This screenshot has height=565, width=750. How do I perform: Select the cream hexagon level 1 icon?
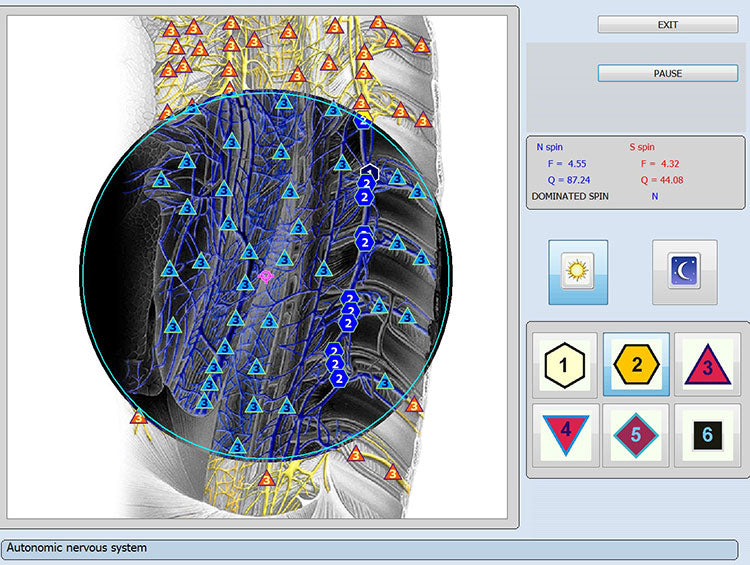coord(564,365)
